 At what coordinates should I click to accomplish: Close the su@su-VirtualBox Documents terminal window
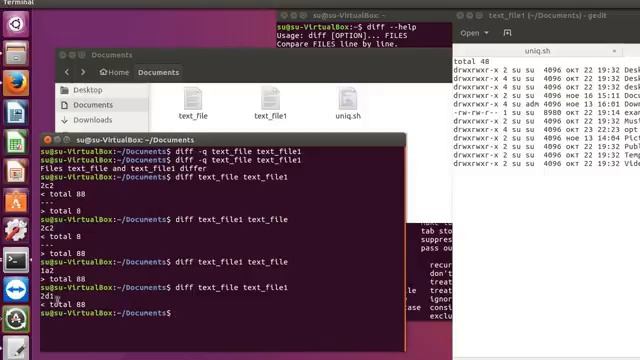coord(48,140)
